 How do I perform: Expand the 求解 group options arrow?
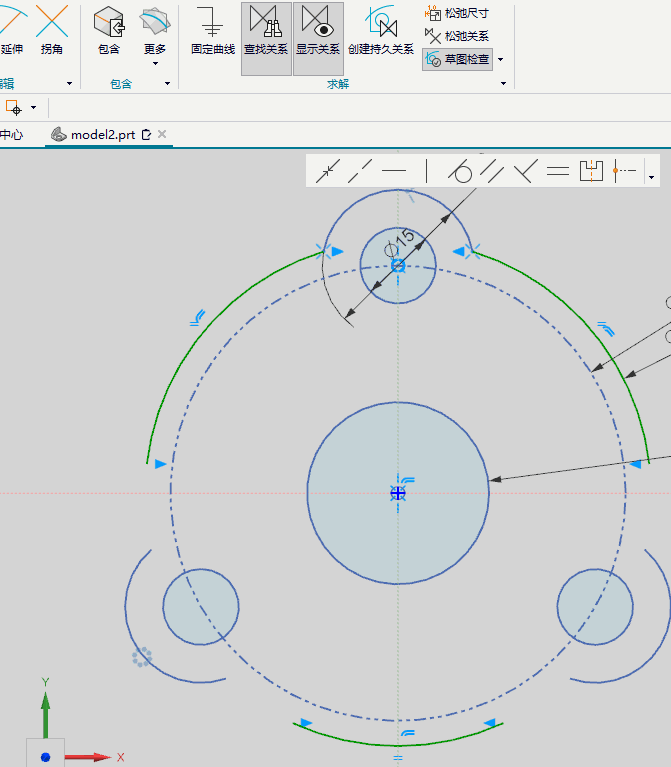(503, 84)
